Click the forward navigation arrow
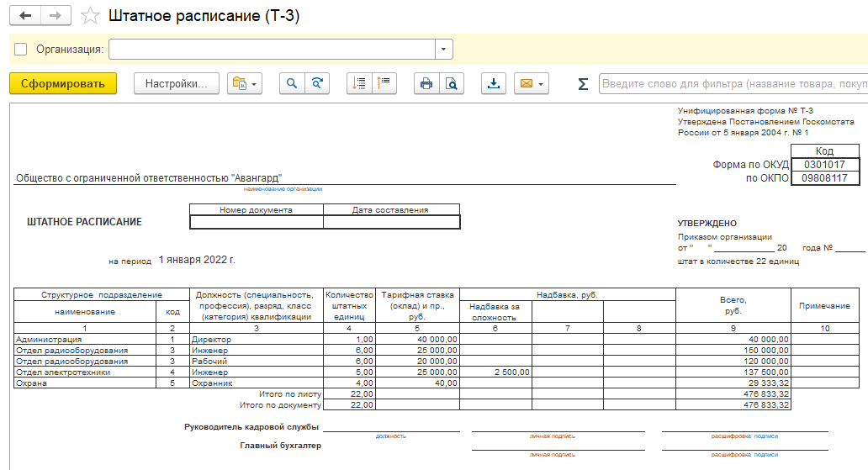This screenshot has height=470, width=868. (x=56, y=16)
